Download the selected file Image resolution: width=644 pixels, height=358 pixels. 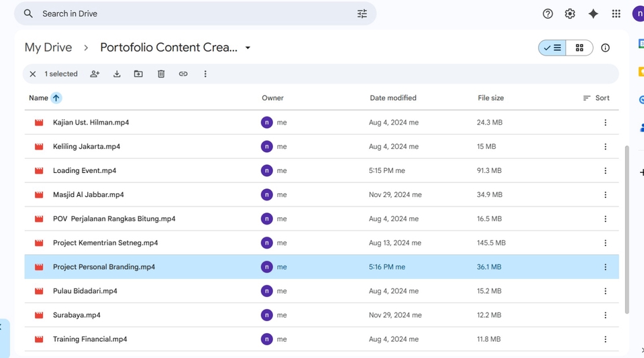tap(117, 74)
